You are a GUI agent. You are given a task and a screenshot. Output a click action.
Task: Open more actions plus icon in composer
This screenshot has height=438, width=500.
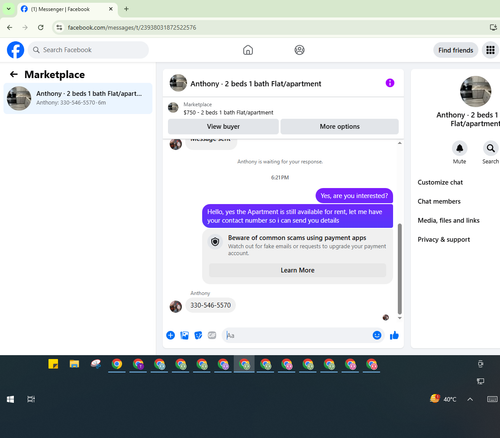170,335
